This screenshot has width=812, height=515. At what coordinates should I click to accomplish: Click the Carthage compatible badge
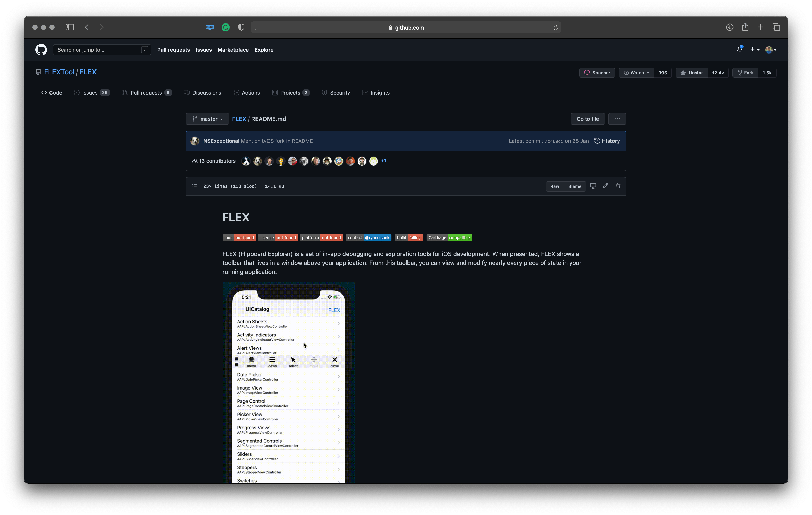(x=449, y=238)
